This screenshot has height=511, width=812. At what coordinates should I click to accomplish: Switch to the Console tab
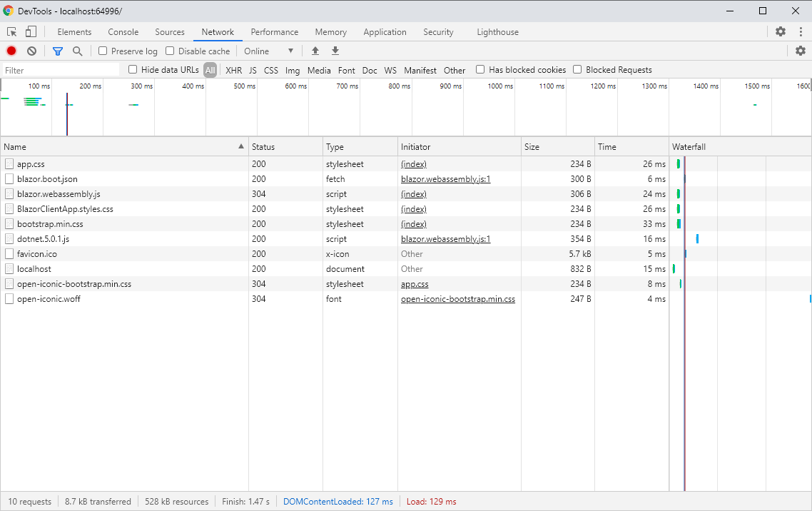[123, 32]
